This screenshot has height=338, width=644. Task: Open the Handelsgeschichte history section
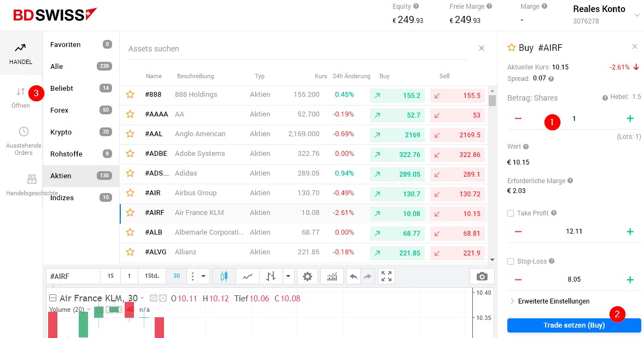click(x=32, y=185)
